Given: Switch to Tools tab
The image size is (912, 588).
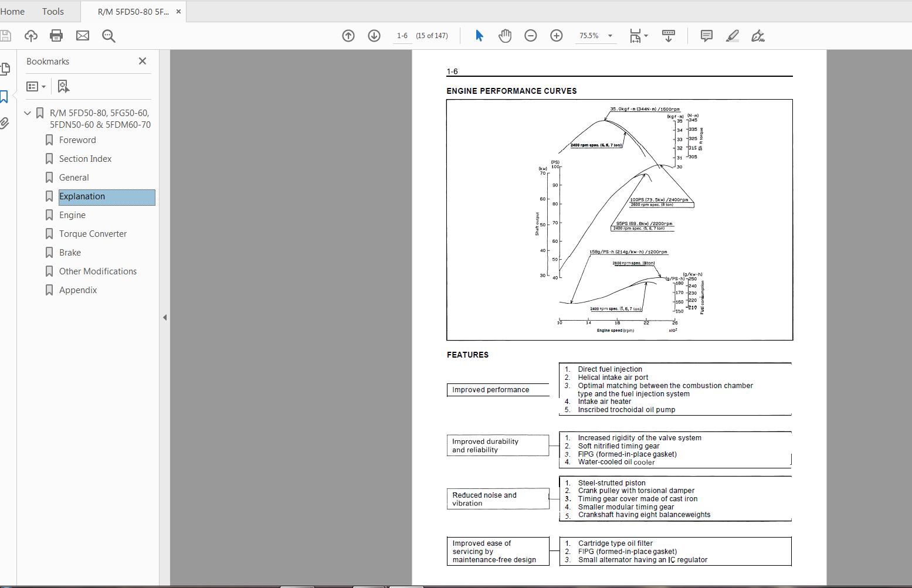Looking at the screenshot, I should [53, 11].
